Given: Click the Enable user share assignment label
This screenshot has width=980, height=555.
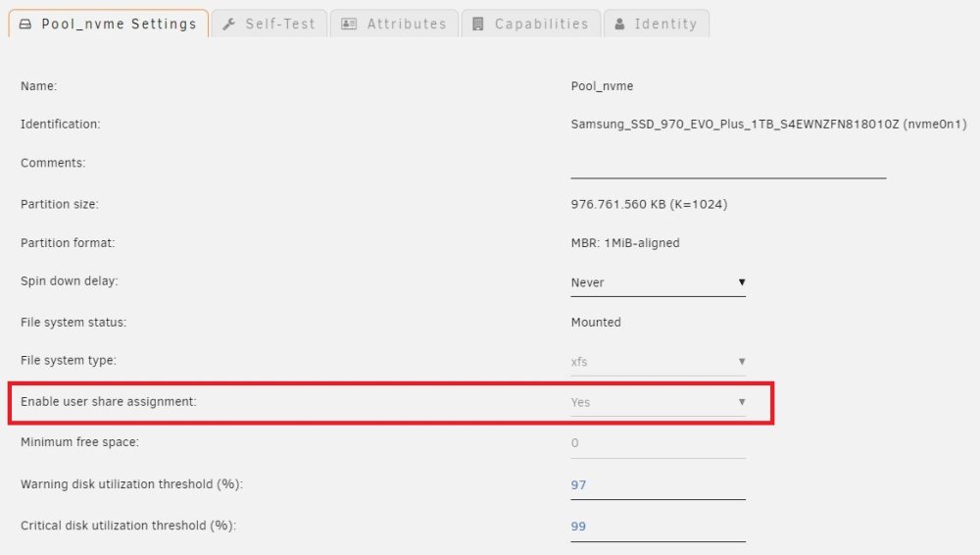Looking at the screenshot, I should 109,402.
